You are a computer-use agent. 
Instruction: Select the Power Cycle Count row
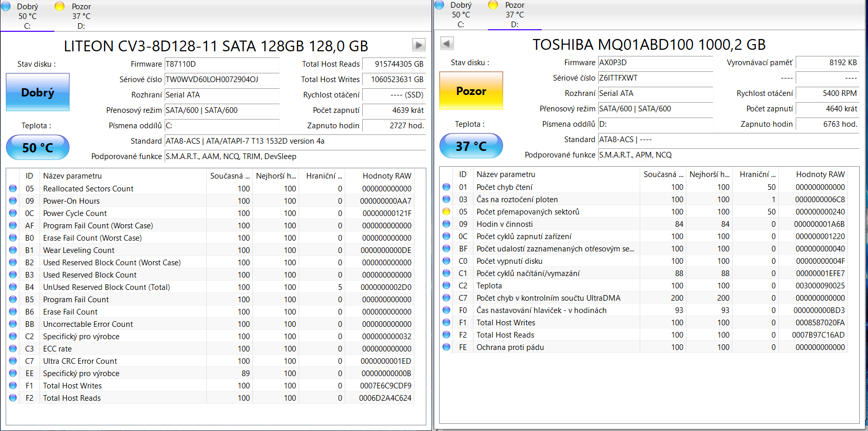(75, 213)
